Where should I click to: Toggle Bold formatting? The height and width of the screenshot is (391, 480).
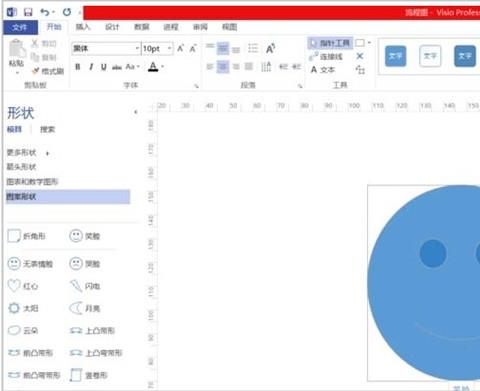tap(78, 67)
